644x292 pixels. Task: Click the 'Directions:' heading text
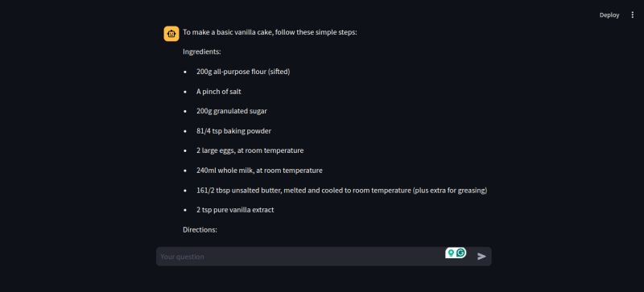coord(200,229)
